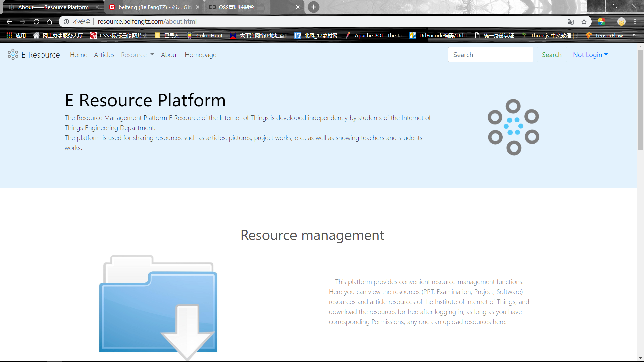The image size is (644, 362).
Task: Click the back navigation arrow
Action: pos(9,21)
